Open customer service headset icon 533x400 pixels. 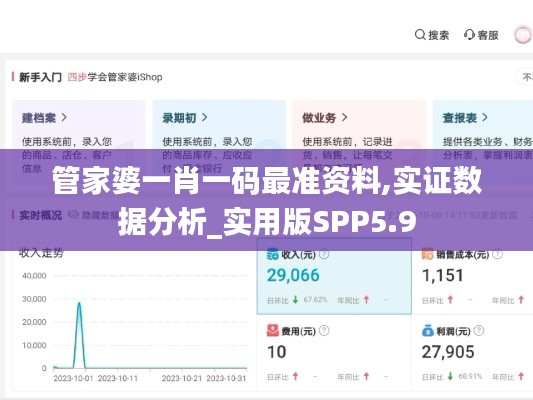[469, 35]
